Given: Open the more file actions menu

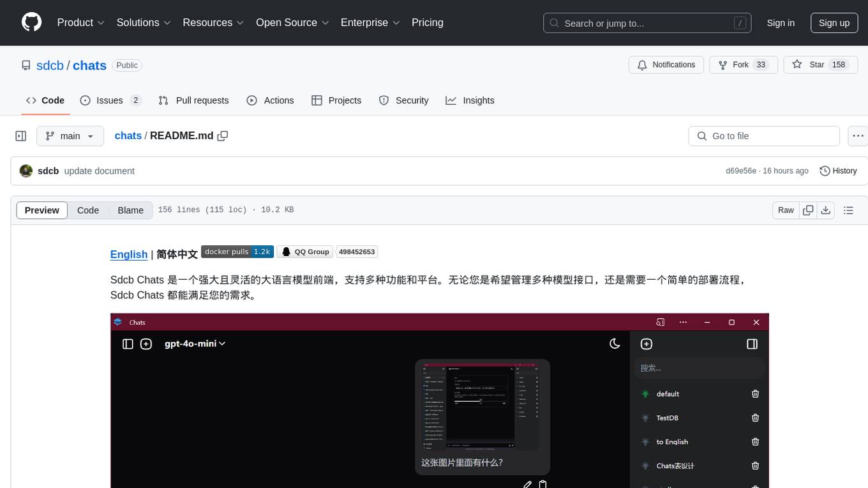Looking at the screenshot, I should point(858,136).
